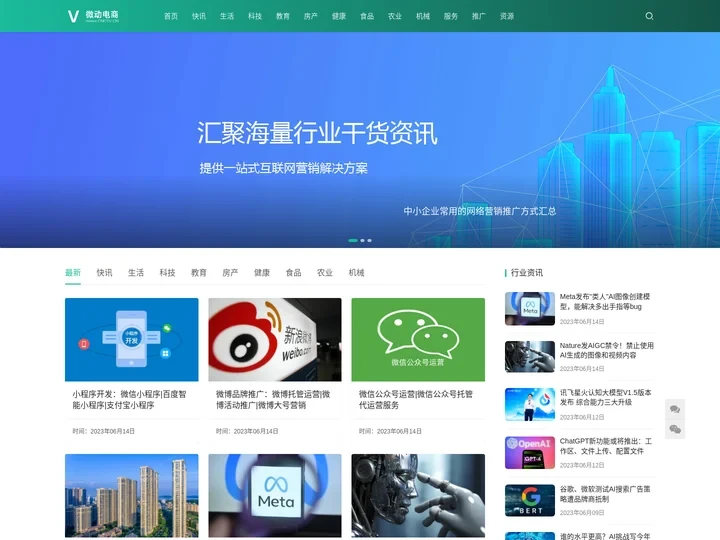This screenshot has height=540, width=720.
Task: Switch to 健康 content tab
Action: [262, 273]
